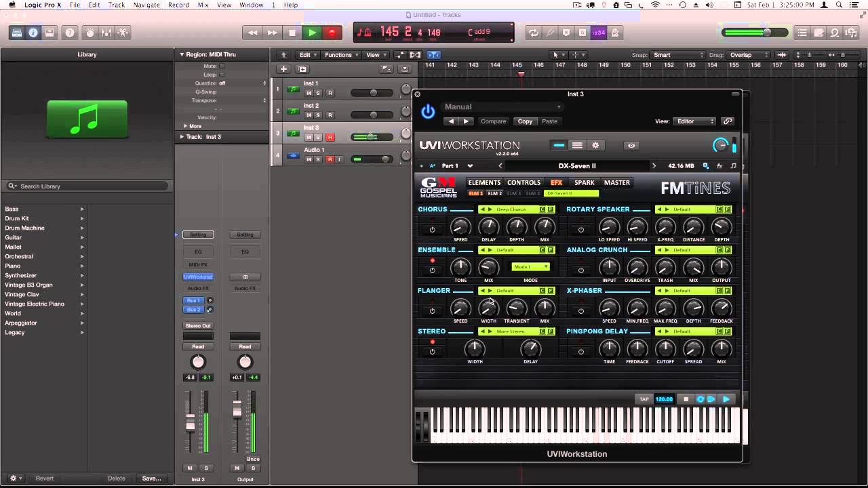
Task: Toggle the Flanger effect power button
Action: pyautogui.click(x=432, y=311)
